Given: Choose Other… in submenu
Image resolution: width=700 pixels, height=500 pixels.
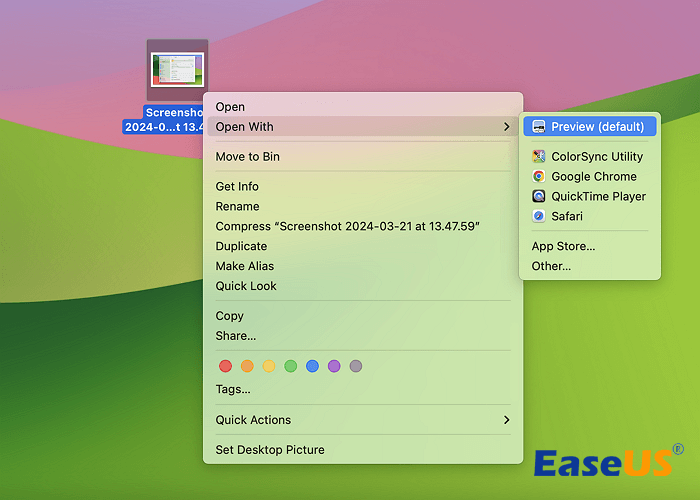Looking at the screenshot, I should coord(590,266).
